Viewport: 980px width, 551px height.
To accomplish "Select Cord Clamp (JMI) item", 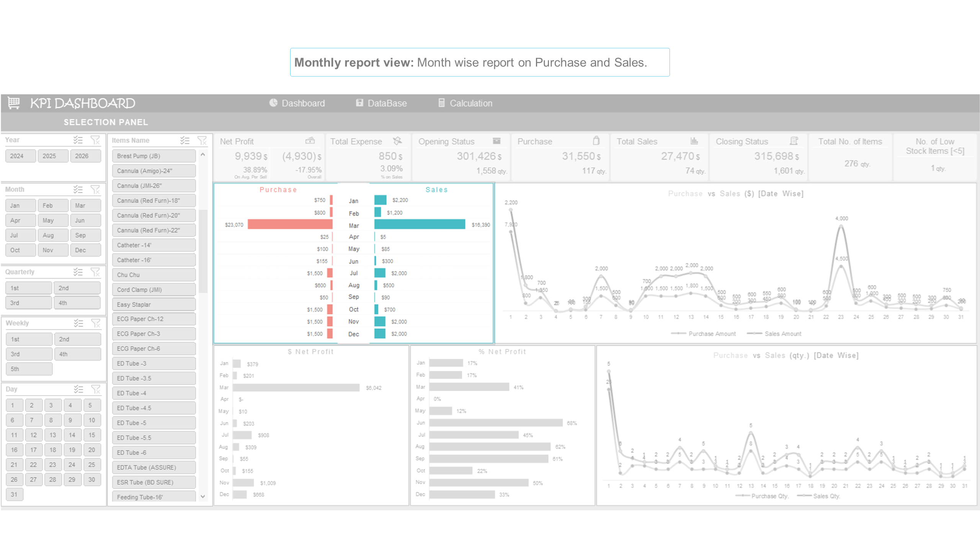I will click(x=154, y=290).
